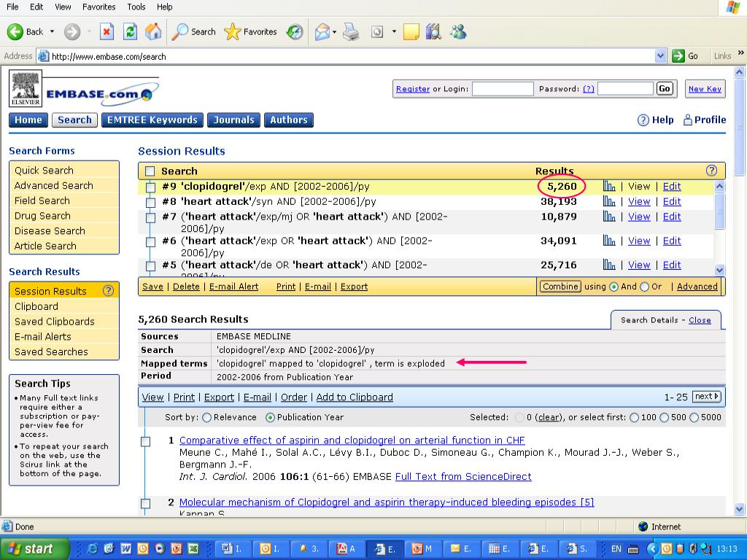Screen dimensions: 747x560
Task: Click the browser Back arrow icon
Action: [15, 32]
